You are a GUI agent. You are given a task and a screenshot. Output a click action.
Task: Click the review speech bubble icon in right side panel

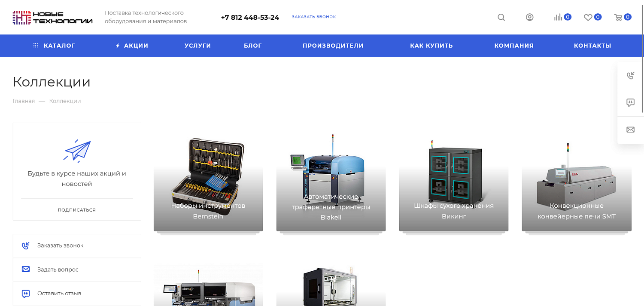click(630, 103)
